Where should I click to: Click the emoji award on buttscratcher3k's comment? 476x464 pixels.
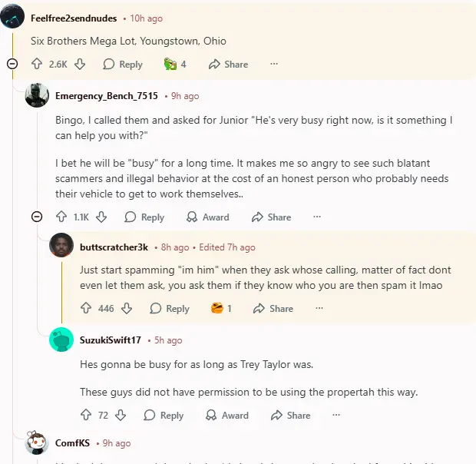pyautogui.click(x=220, y=308)
